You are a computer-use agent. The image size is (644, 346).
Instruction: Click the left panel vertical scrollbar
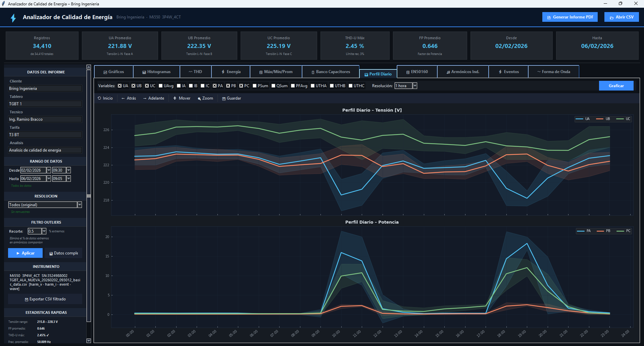(89, 196)
